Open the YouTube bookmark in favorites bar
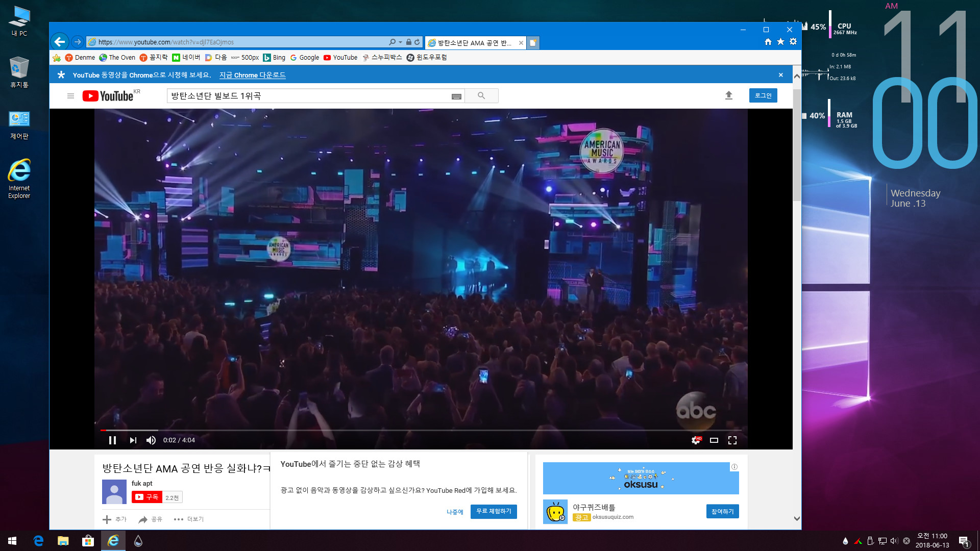Screen dimensions: 980x551 340,58
